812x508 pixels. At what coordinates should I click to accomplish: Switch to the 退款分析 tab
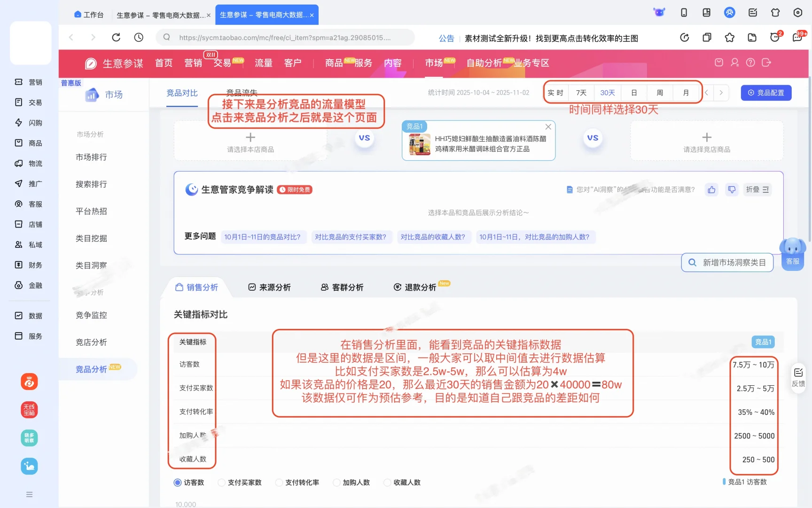[415, 287]
